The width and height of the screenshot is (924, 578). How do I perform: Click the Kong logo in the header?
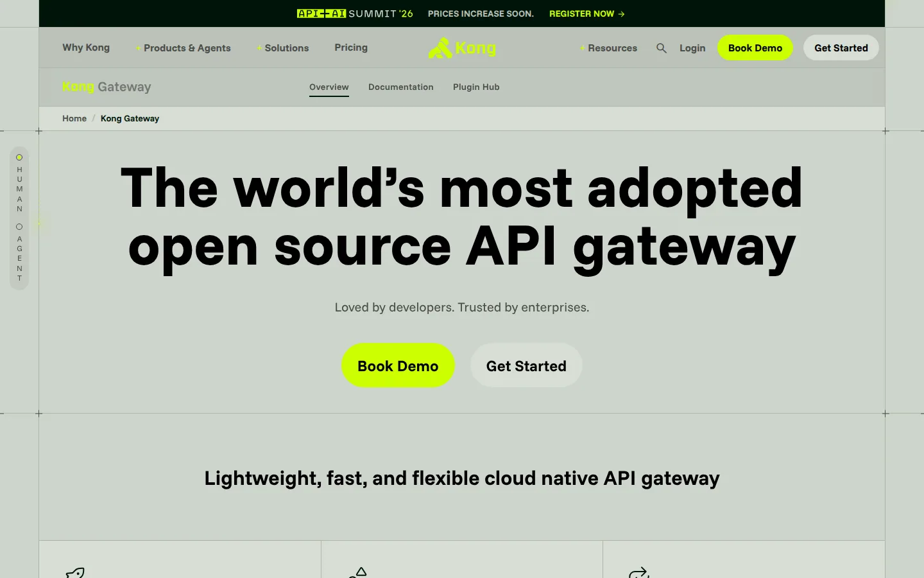(462, 48)
